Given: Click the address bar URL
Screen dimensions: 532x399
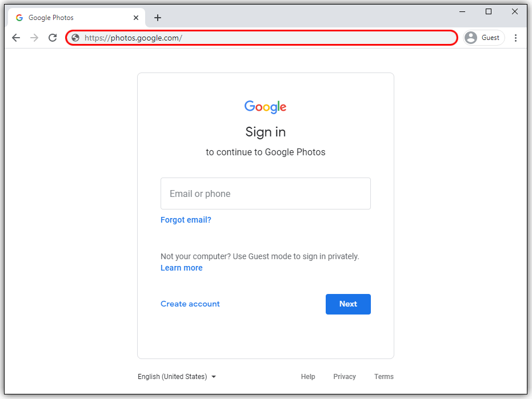Looking at the screenshot, I should tap(263, 38).
